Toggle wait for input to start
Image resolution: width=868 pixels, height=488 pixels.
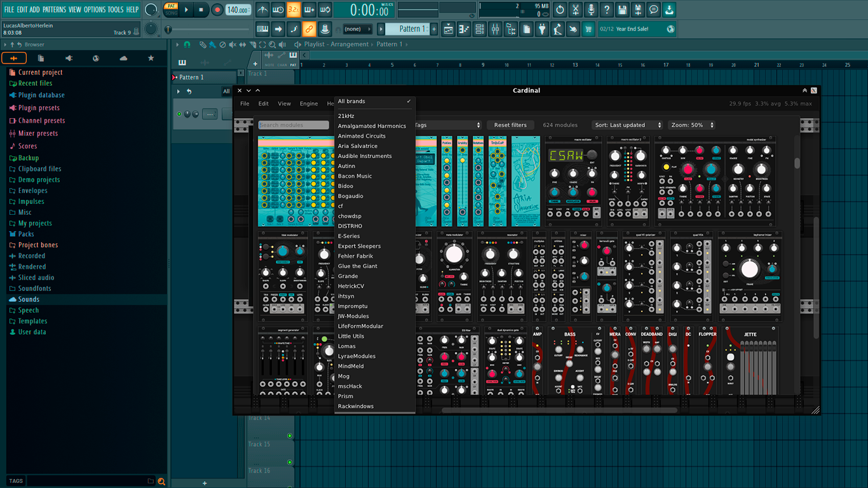click(x=278, y=10)
